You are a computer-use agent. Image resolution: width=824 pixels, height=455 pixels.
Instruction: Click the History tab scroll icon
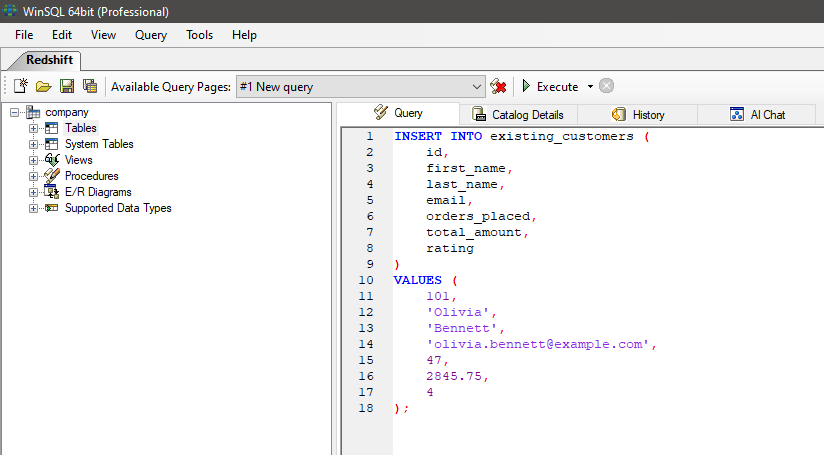coord(619,114)
